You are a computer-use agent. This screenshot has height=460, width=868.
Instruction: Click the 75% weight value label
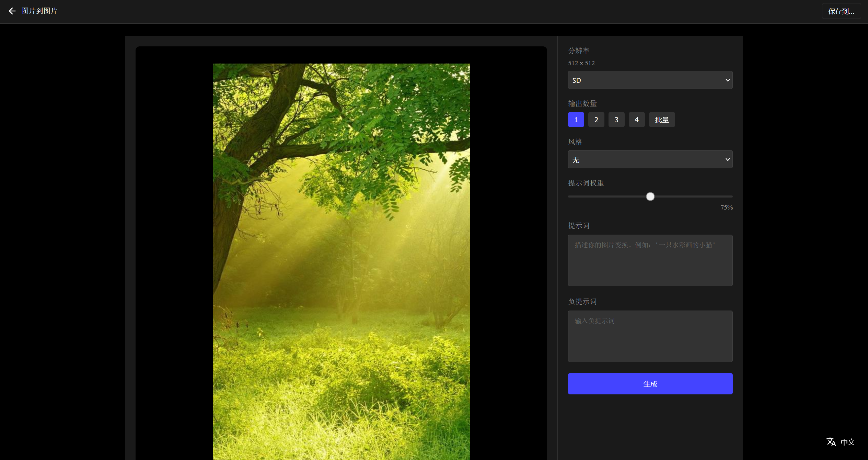coord(726,207)
